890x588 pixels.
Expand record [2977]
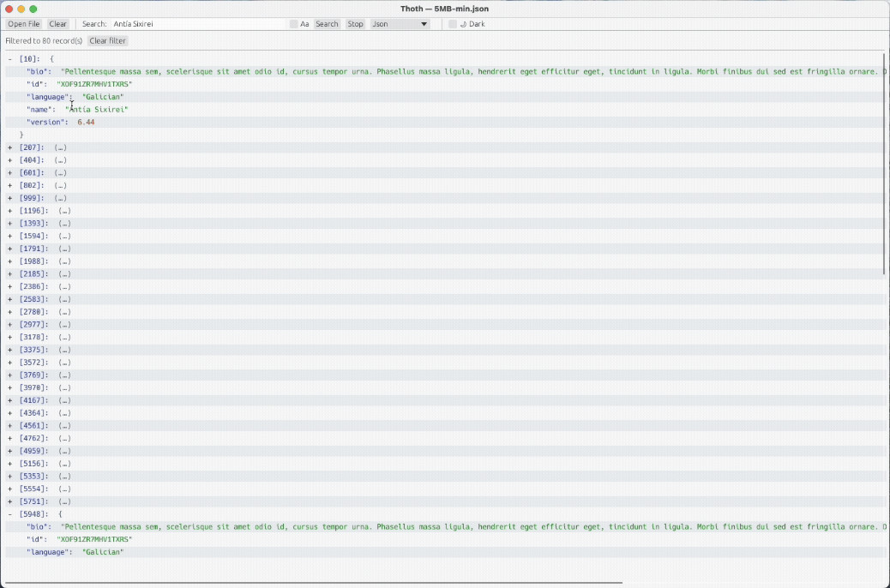(9, 325)
